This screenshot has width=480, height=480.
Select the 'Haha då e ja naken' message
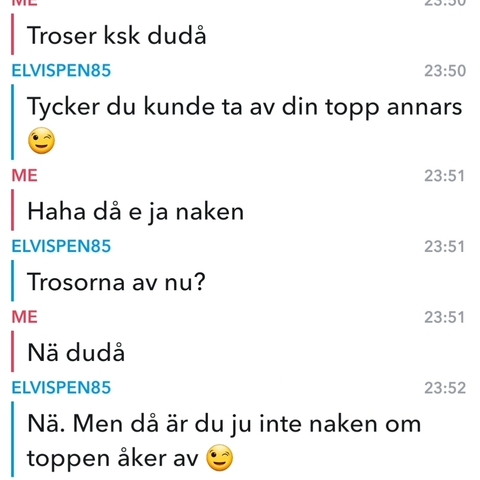click(136, 212)
